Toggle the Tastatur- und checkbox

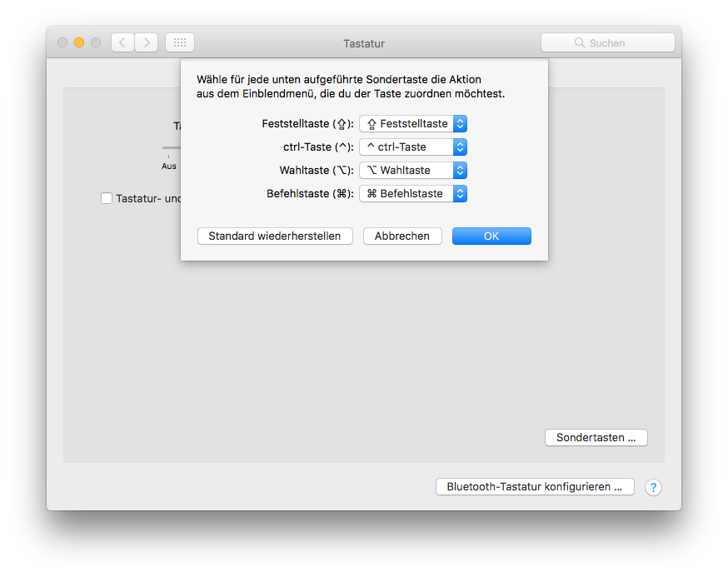(x=107, y=198)
